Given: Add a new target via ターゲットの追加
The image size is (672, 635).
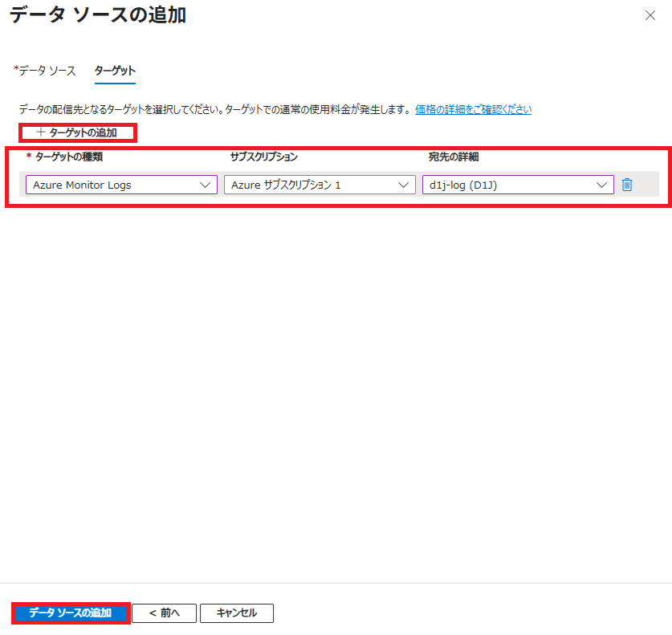Looking at the screenshot, I should pyautogui.click(x=83, y=132).
